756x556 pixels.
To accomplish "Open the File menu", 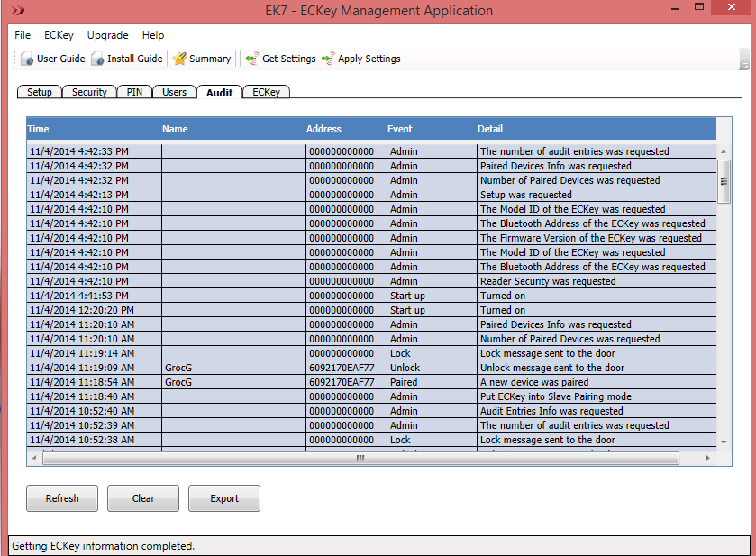I will (23, 35).
